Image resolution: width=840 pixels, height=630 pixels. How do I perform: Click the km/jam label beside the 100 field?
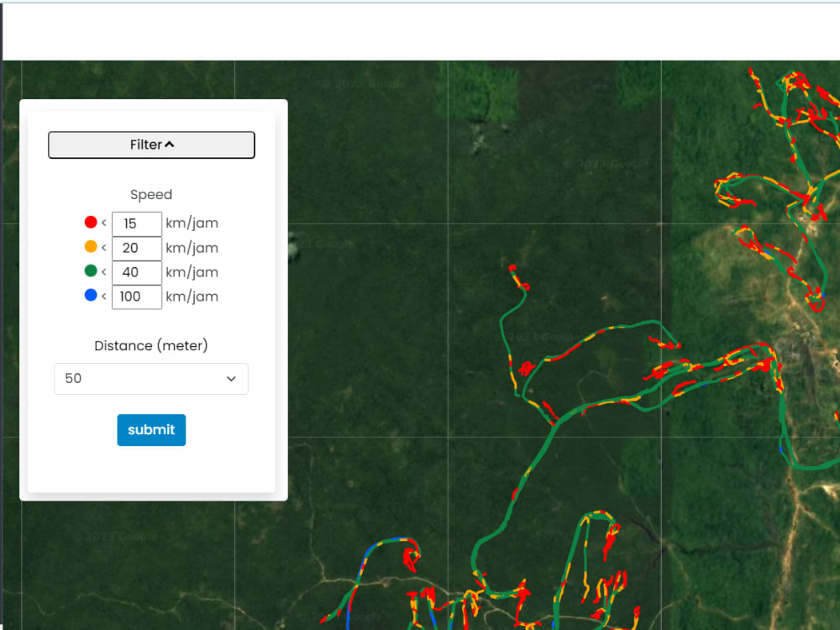pos(192,297)
